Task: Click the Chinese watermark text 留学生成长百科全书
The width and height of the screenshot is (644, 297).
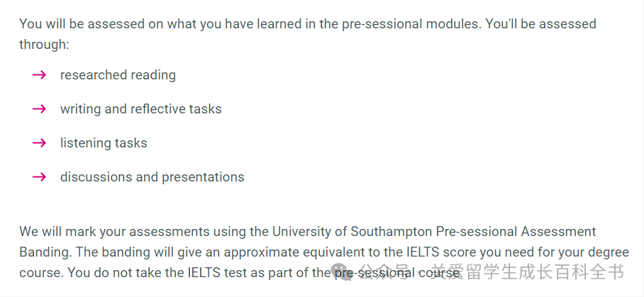Action: [x=545, y=272]
